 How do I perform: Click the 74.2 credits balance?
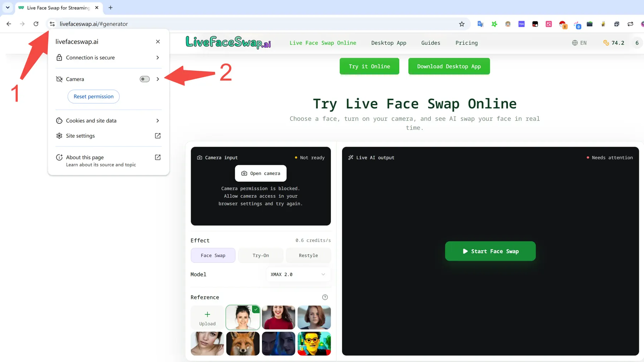614,43
